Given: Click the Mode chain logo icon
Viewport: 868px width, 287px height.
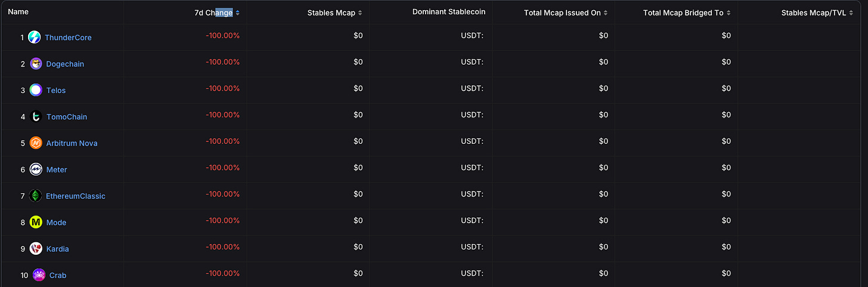Looking at the screenshot, I should pyautogui.click(x=36, y=222).
